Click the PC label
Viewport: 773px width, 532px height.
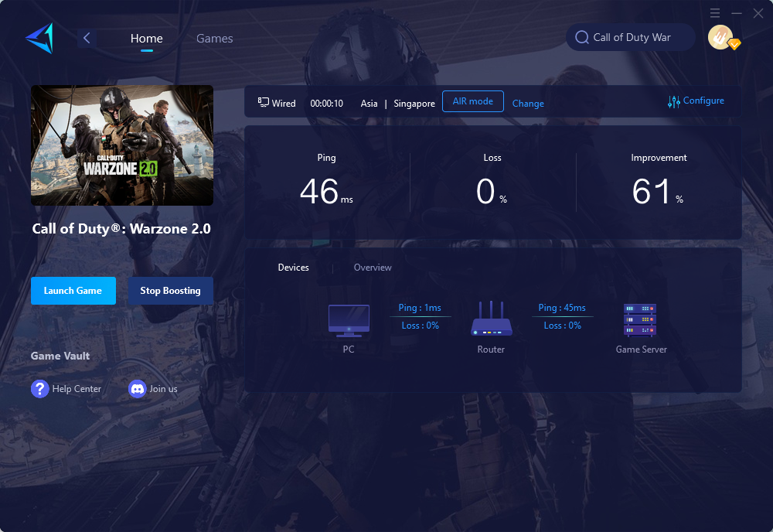pos(349,349)
